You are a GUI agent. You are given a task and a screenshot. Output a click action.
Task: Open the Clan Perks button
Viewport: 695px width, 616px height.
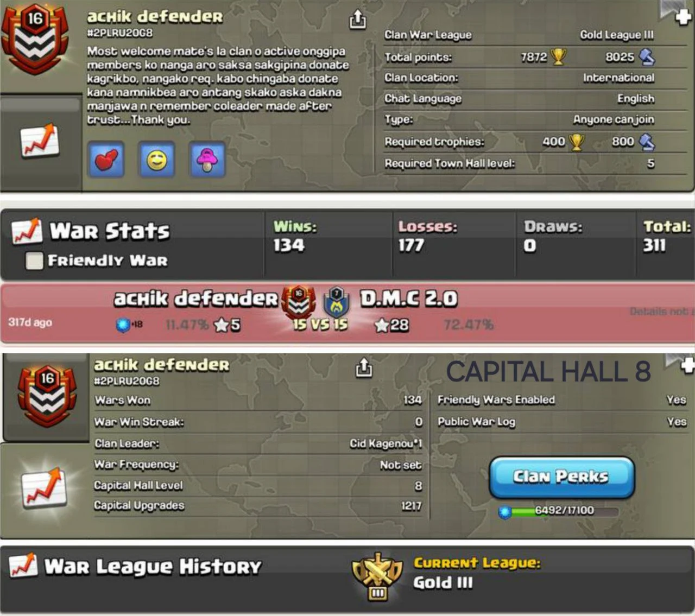562,477
